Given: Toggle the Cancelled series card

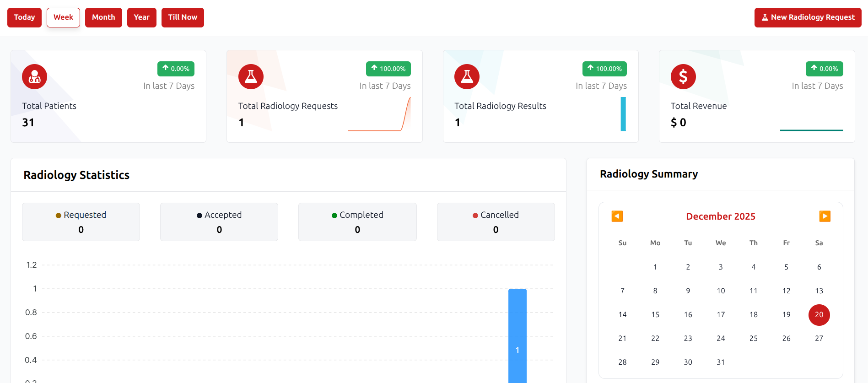Looking at the screenshot, I should pos(496,222).
